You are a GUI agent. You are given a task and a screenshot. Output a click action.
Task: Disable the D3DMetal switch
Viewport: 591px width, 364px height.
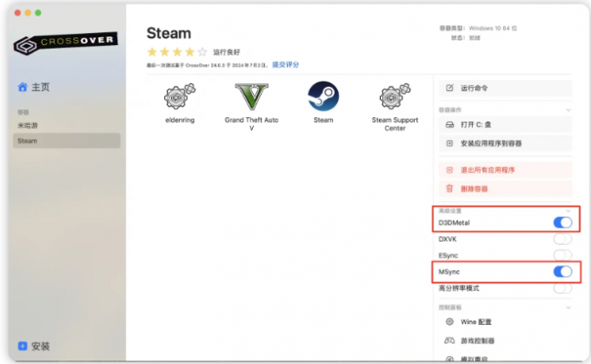(x=562, y=222)
